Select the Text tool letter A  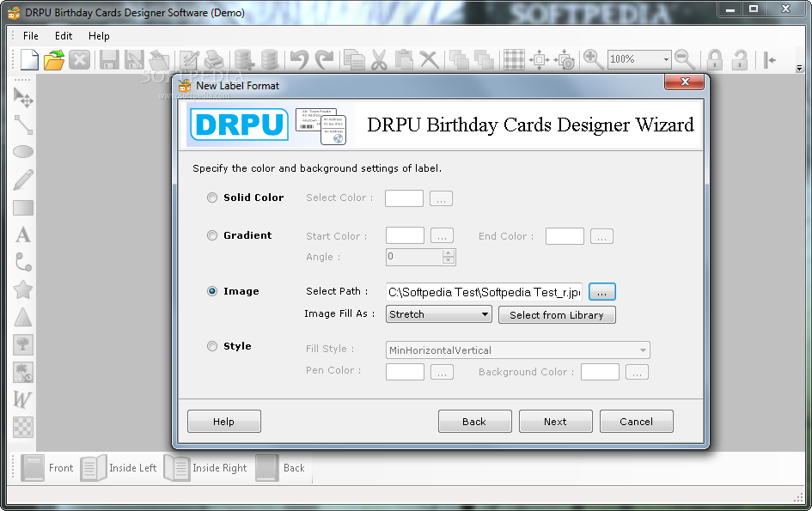[x=23, y=234]
